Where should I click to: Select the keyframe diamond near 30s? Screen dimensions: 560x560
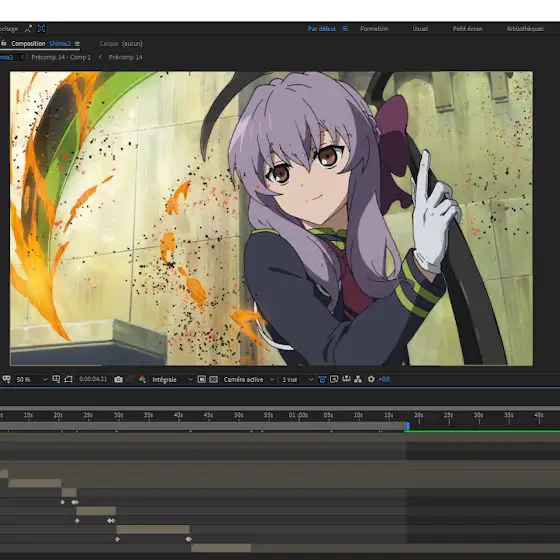(x=117, y=539)
